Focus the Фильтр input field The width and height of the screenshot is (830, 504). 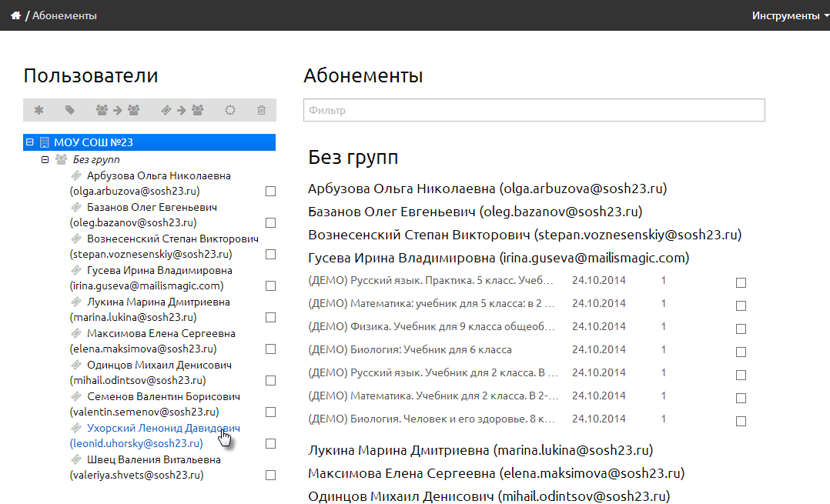(534, 110)
